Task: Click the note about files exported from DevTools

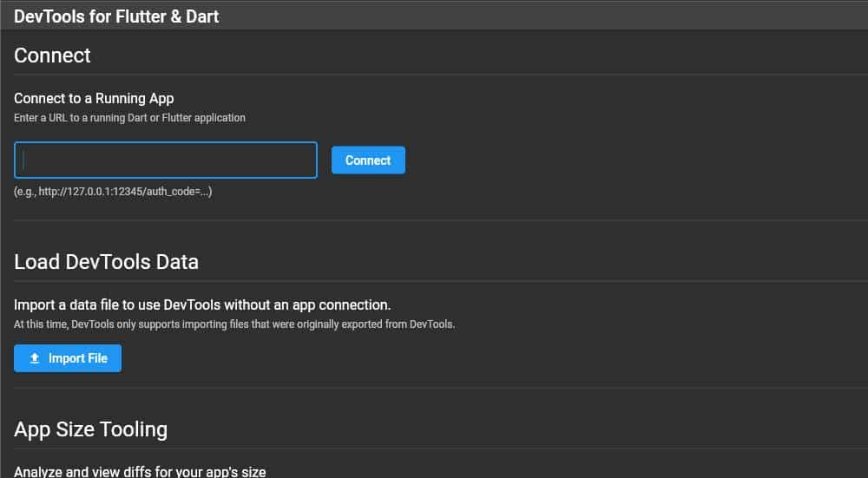Action: click(234, 324)
